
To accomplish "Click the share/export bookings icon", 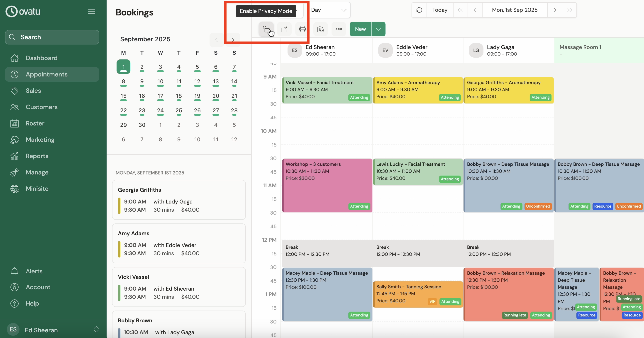I will [284, 29].
